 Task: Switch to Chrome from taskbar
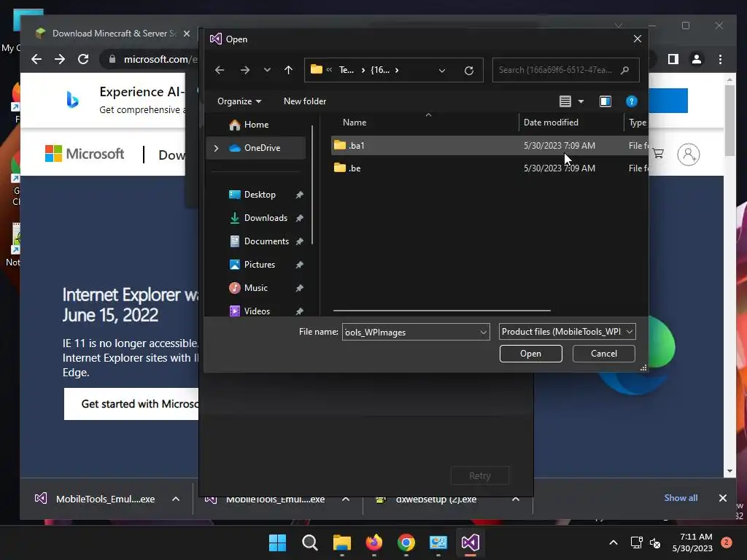pos(406,542)
